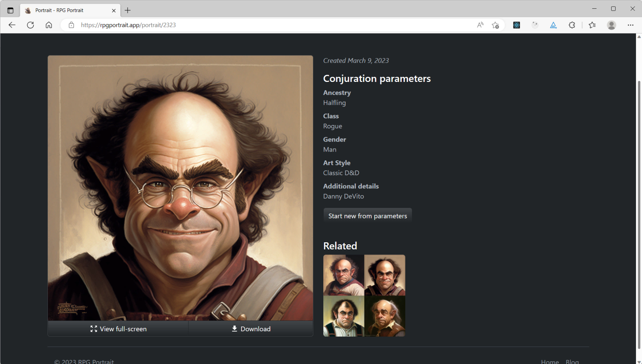Go back to the previous page

tap(12, 25)
